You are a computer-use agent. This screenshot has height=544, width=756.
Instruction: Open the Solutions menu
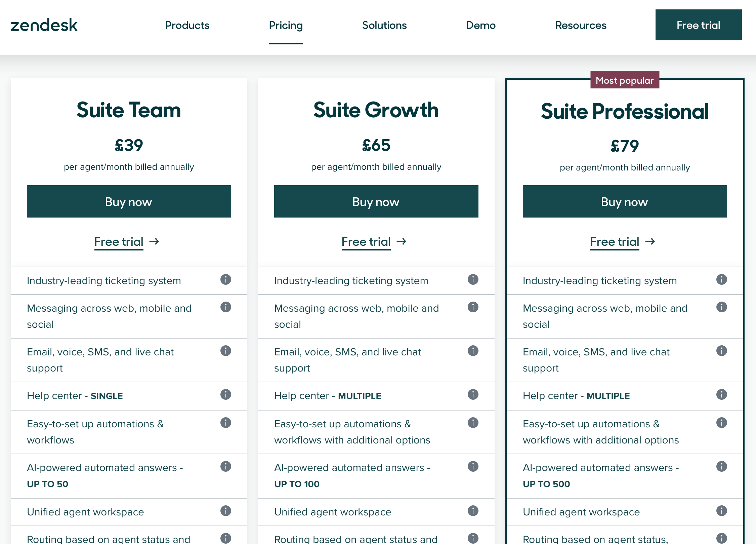pos(384,25)
